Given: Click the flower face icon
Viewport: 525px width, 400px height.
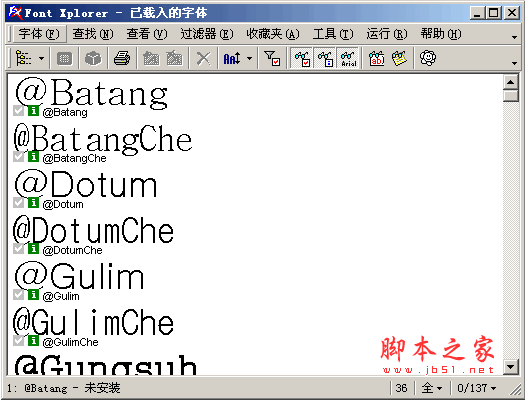Looking at the screenshot, I should pos(428,59).
